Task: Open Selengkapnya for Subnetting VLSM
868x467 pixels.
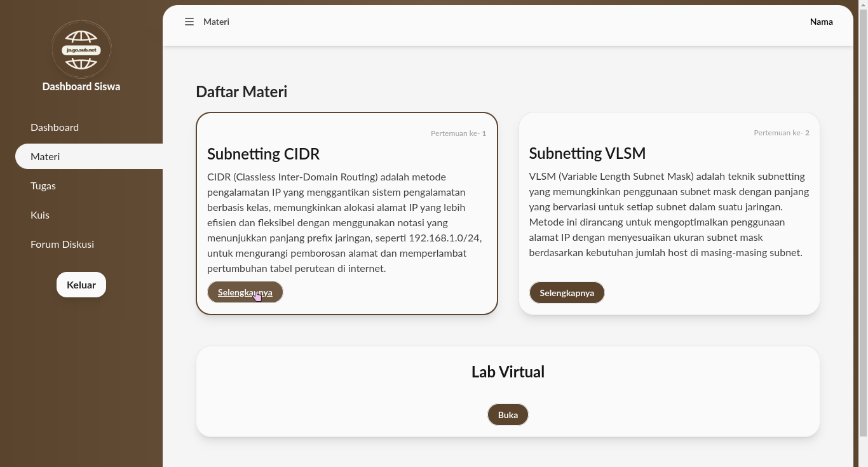Action: [567, 293]
